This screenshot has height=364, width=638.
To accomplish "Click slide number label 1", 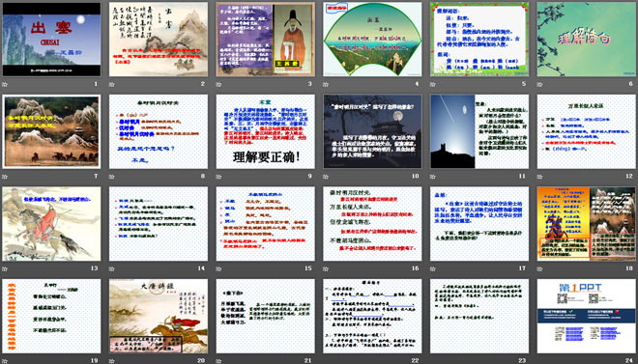I will coord(96,84).
